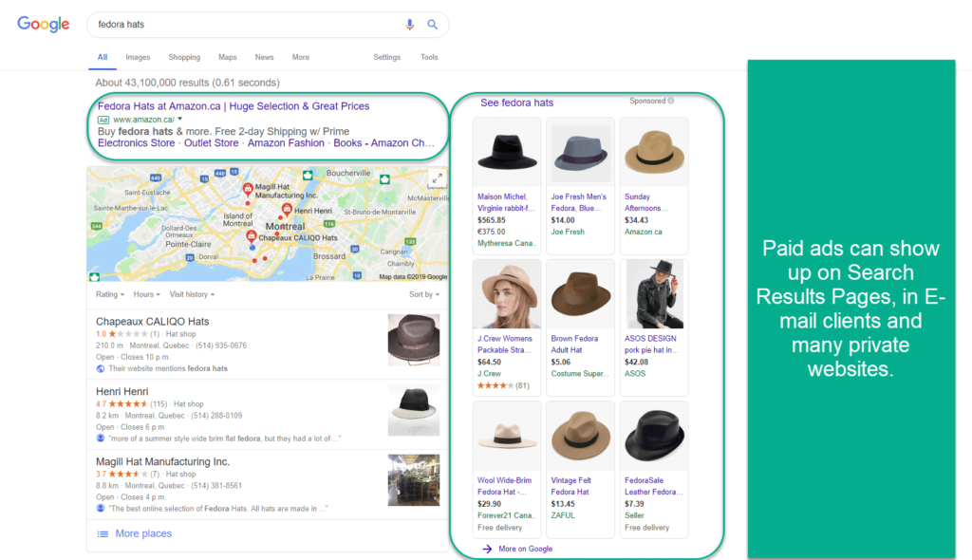The height and width of the screenshot is (560, 972).
Task: Open the Electronics Store sitelink
Action: pos(137,143)
